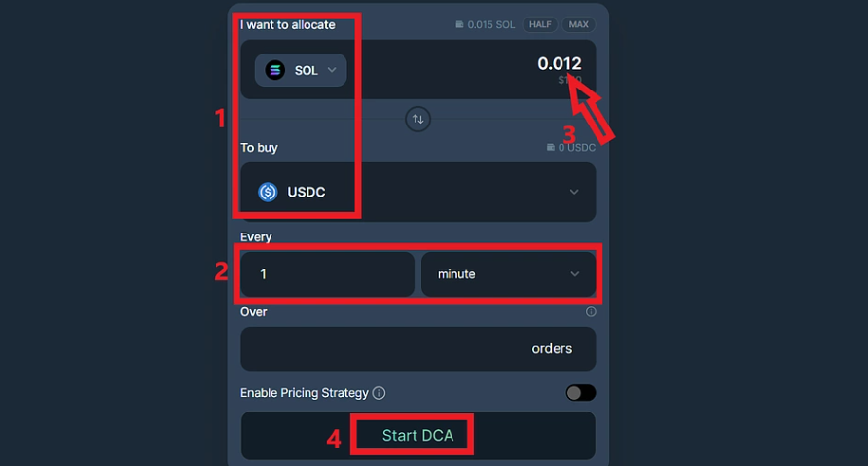Click wallet icon beside 0.015 SOL balance
This screenshot has width=868, height=466.
pyautogui.click(x=459, y=25)
